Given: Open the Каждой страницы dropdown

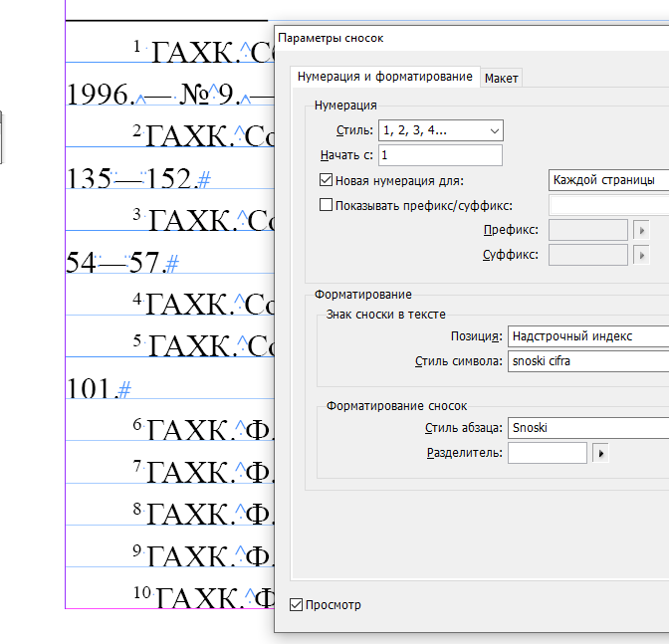Looking at the screenshot, I should tap(608, 180).
